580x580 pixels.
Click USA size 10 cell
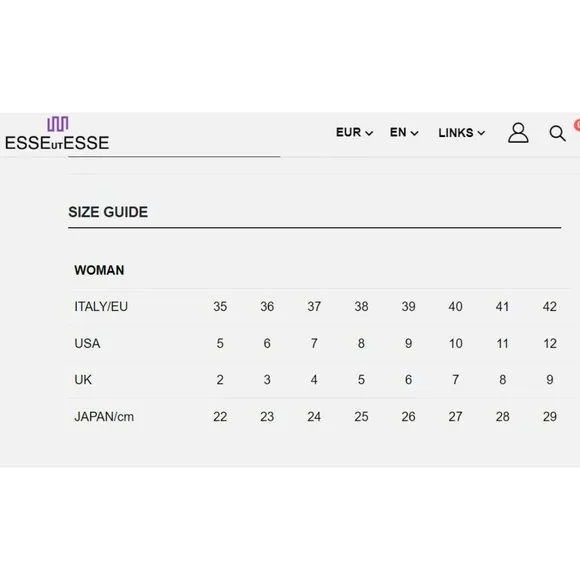456,344
